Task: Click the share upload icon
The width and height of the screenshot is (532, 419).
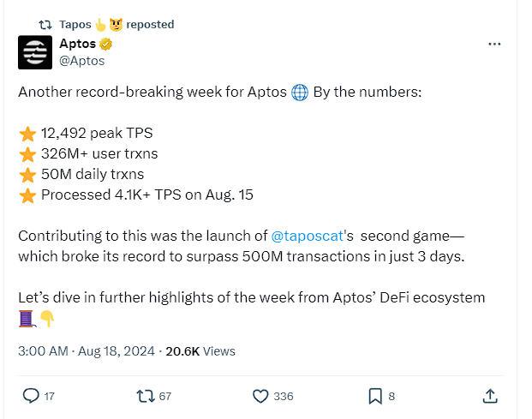Action: point(490,396)
